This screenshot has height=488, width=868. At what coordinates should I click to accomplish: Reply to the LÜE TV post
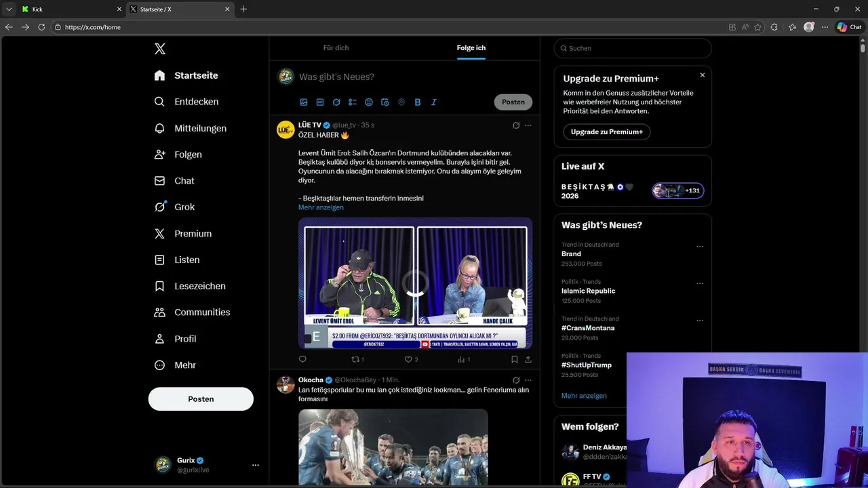click(x=302, y=359)
